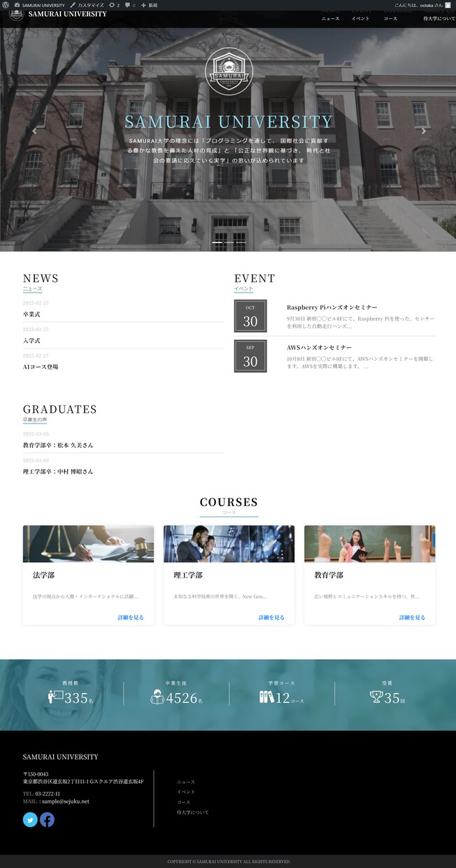Click the email sample@sejuku.net
Screen dimensions: 456x868
pos(65,801)
